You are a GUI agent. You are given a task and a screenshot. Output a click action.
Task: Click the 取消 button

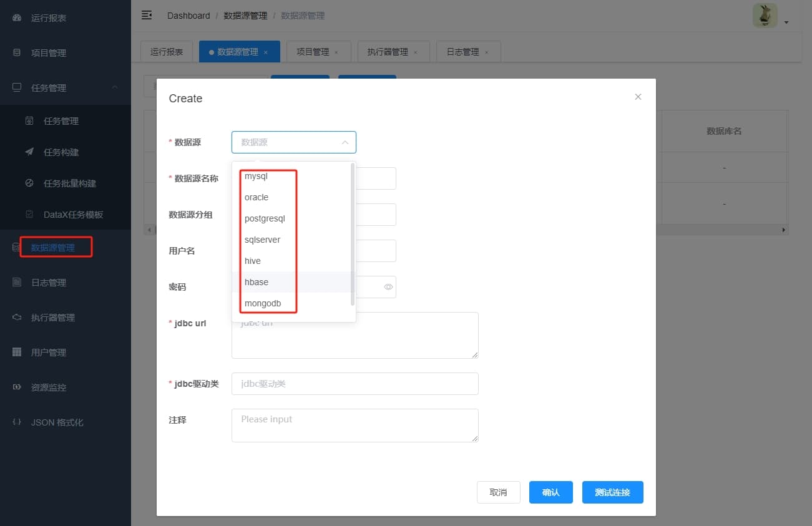tap(498, 492)
